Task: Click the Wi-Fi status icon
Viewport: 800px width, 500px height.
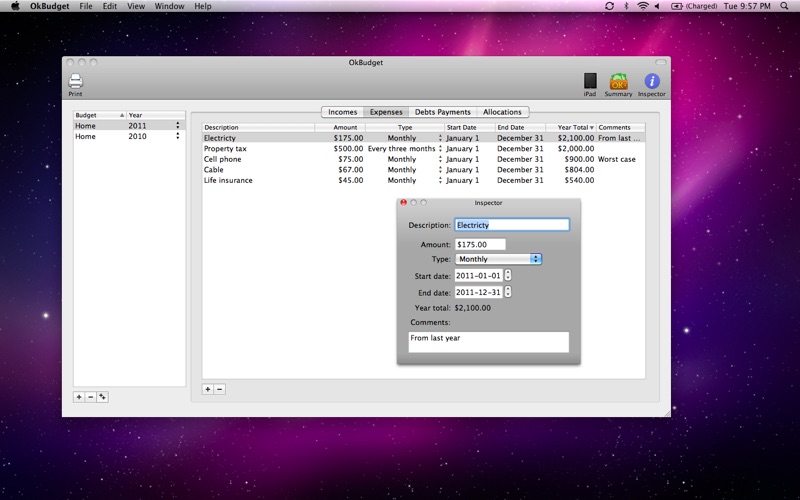Action: (x=643, y=6)
